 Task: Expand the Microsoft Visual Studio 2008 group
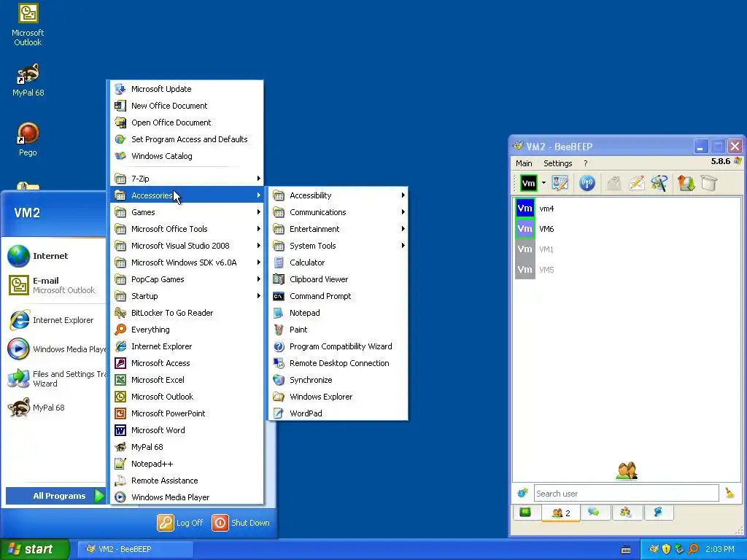[187, 246]
